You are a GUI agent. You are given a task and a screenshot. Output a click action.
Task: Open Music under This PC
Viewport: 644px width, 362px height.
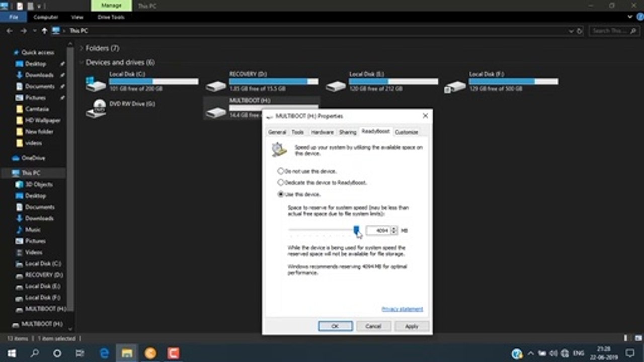(33, 230)
